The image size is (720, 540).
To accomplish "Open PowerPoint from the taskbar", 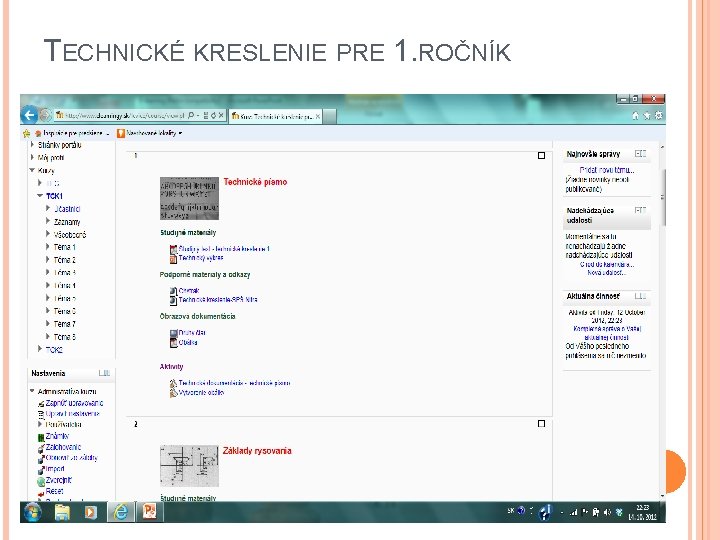I will tap(149, 512).
